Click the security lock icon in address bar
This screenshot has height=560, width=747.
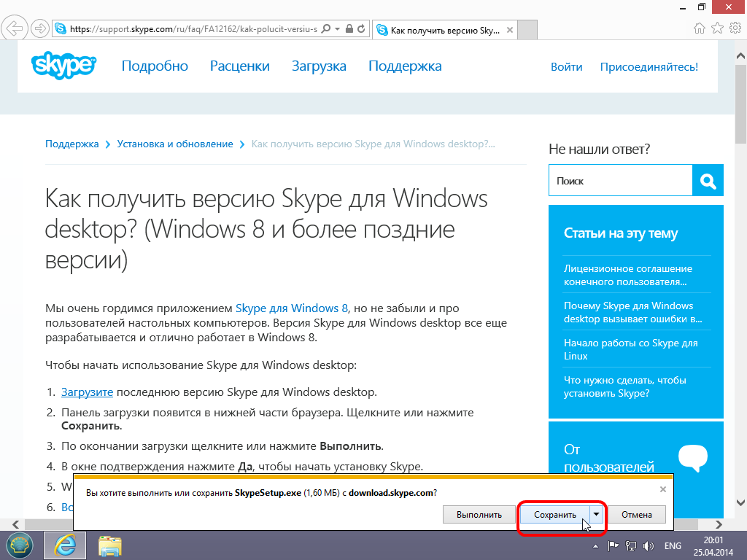[x=349, y=29]
